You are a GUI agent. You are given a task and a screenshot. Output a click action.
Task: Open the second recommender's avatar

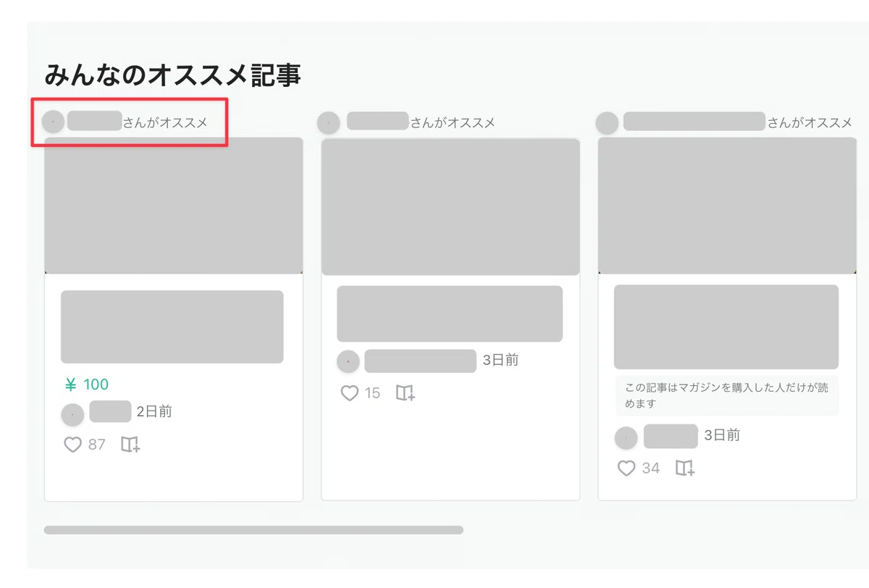point(329,123)
